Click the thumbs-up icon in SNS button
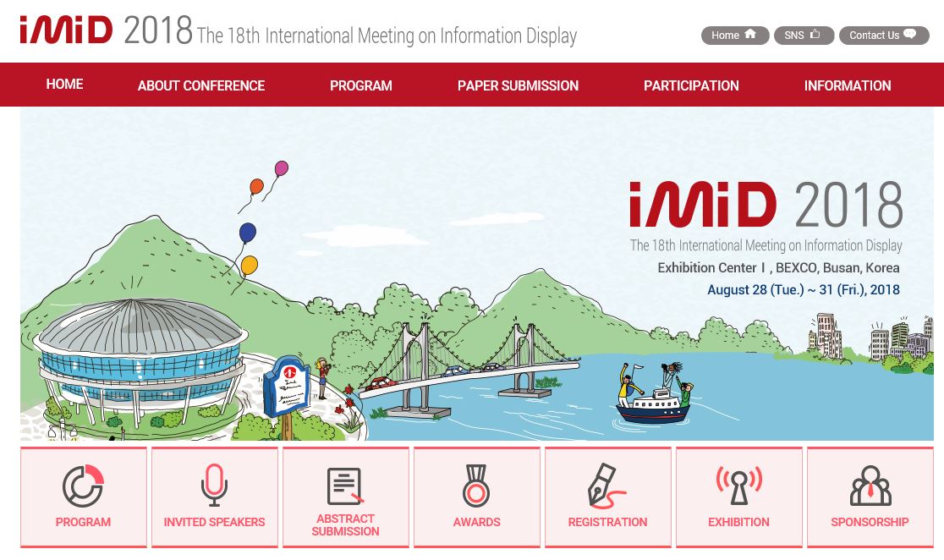The width and height of the screenshot is (944, 560). [815, 35]
